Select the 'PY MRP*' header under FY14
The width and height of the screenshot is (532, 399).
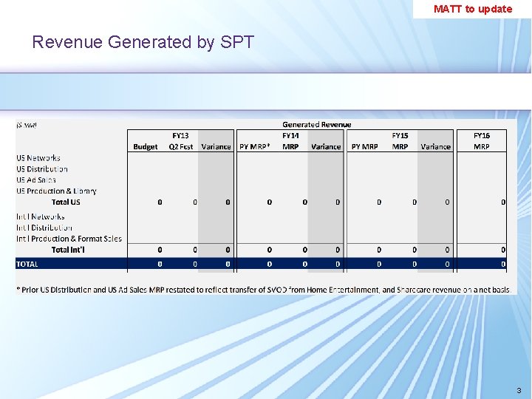point(255,147)
